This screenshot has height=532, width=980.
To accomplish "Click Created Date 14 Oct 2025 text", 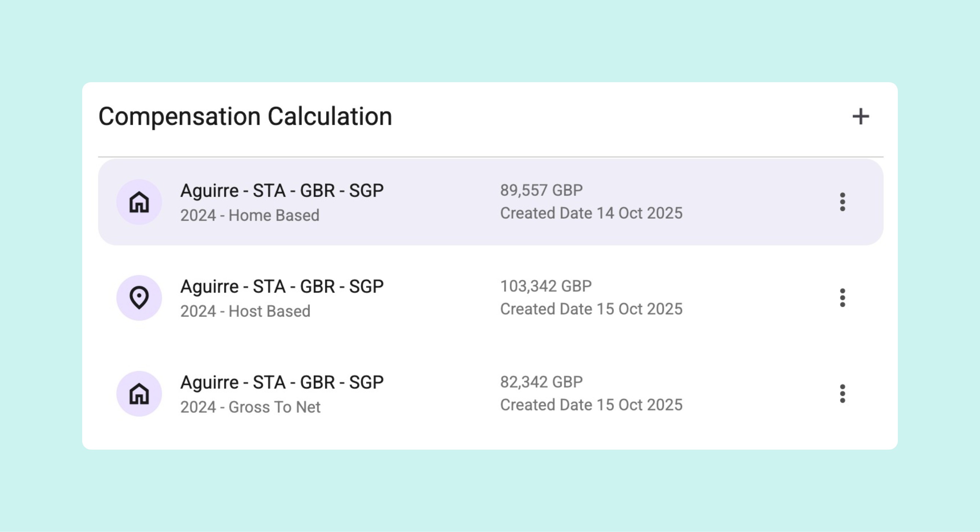I will coord(591,213).
